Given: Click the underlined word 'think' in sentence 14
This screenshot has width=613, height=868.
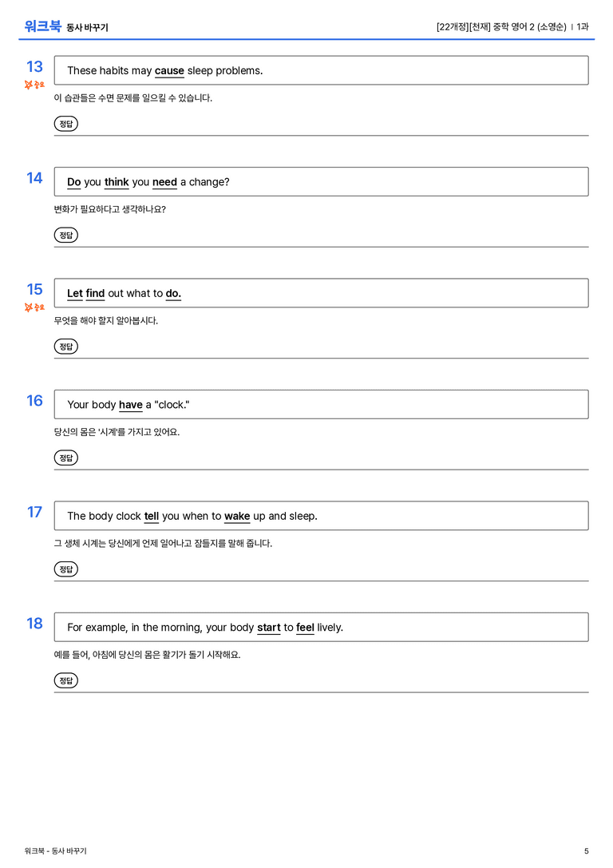Looking at the screenshot, I should click(117, 182).
